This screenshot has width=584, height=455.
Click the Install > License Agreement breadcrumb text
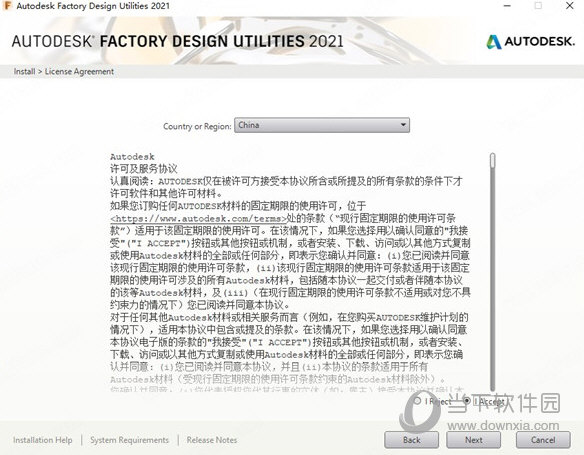tap(64, 71)
